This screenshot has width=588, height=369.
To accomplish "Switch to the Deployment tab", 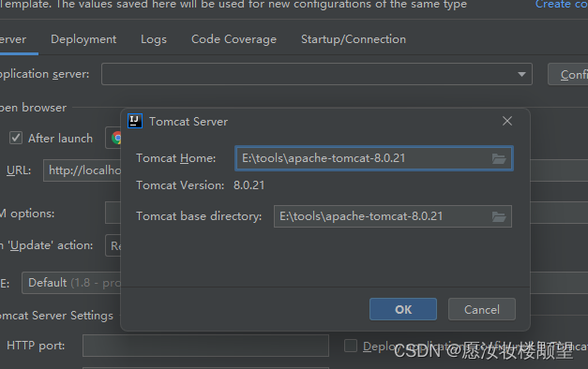I will tap(83, 39).
